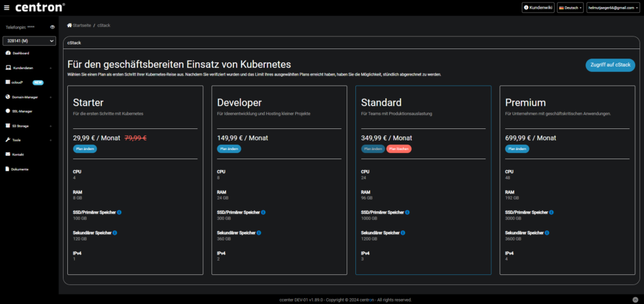Click the home icon in breadcrumb

tap(69, 25)
